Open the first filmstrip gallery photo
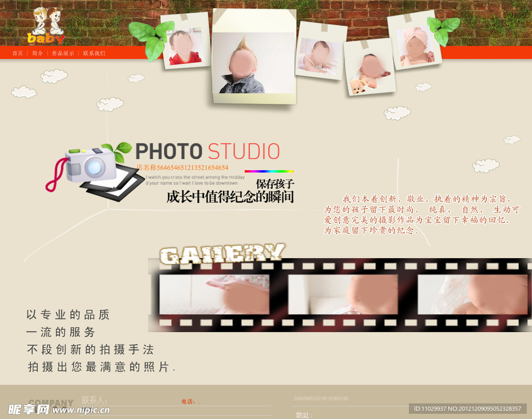Image resolution: width=532 pixels, height=419 pixels. click(x=214, y=294)
